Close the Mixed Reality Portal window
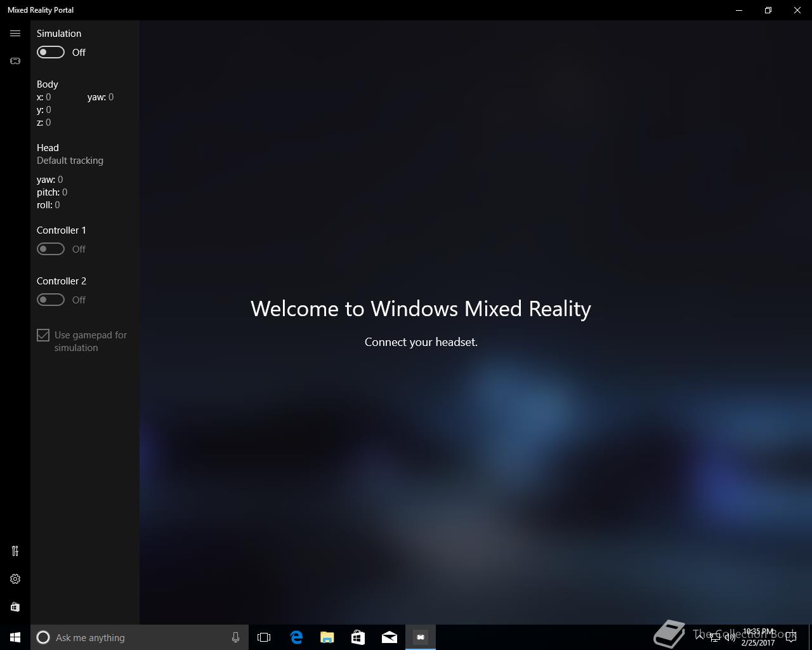Image resolution: width=812 pixels, height=650 pixels. coord(797,10)
